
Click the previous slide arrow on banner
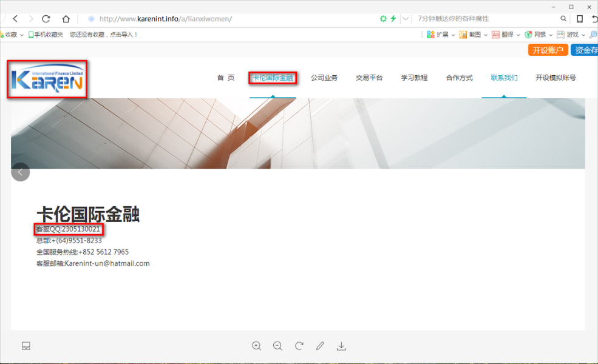pos(20,172)
